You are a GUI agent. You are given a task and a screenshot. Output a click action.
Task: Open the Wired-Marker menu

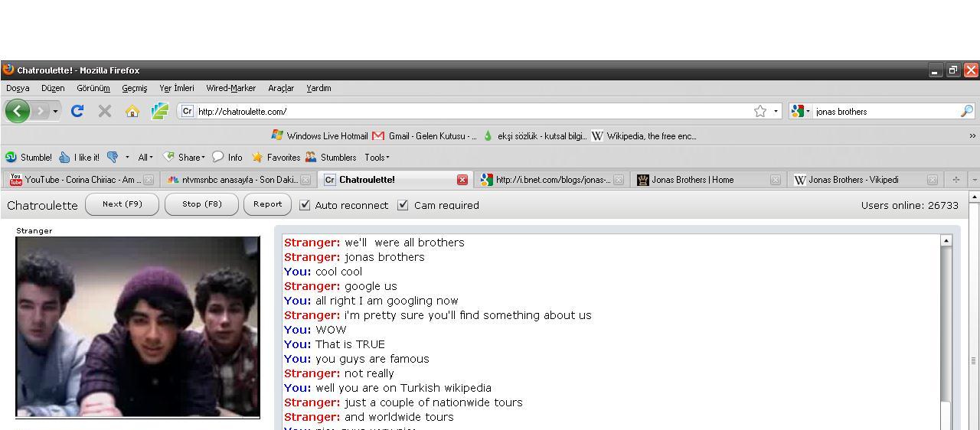230,88
